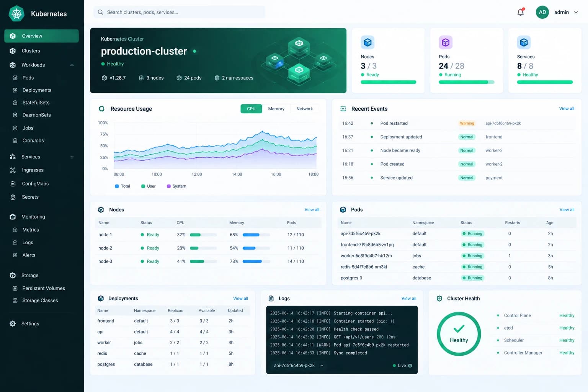The width and height of the screenshot is (588, 392).
Task: Select the Services card icon
Action: click(524, 42)
